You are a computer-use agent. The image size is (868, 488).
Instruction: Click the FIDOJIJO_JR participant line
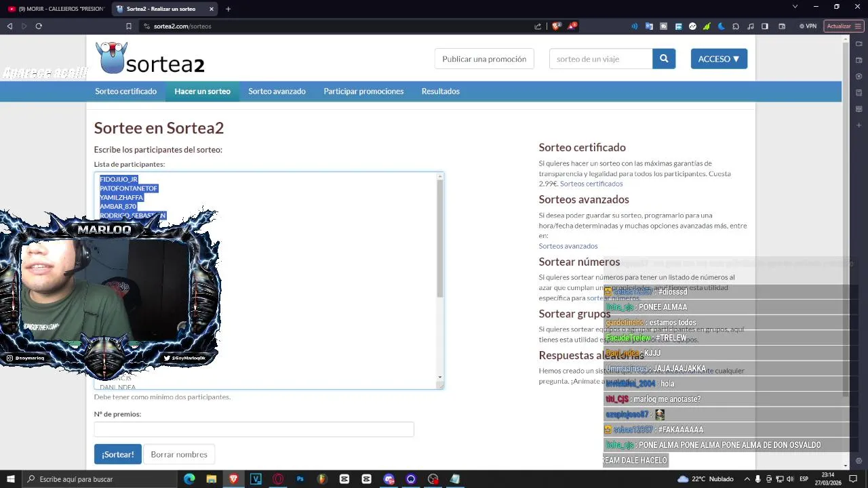coord(119,180)
